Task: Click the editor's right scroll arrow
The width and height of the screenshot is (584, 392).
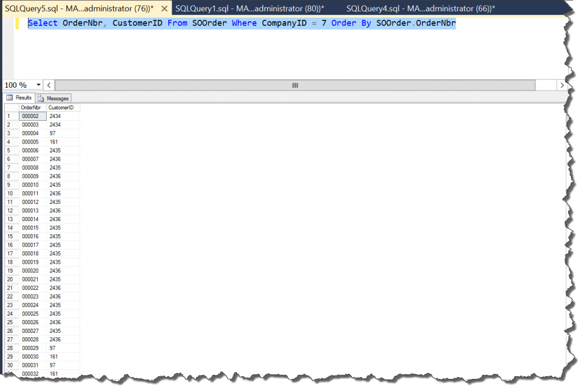Action: (562, 84)
